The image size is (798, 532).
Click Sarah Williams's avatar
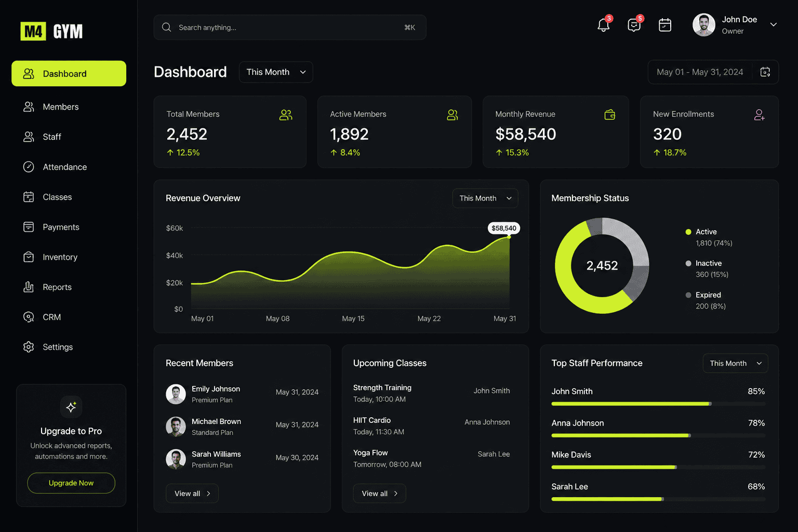[x=176, y=459]
